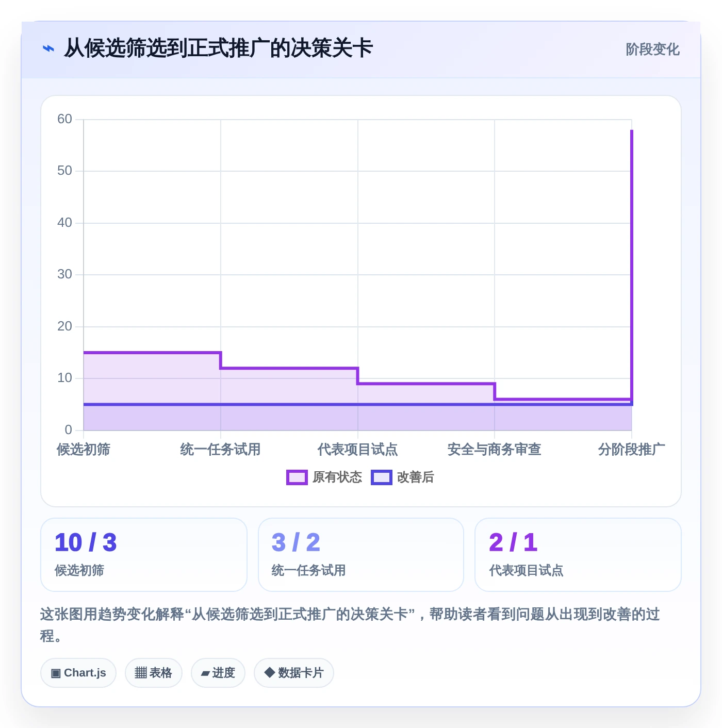Click the diamond icon in 数据卡片 chip
Viewport: 722px width, 728px height.
click(x=269, y=672)
